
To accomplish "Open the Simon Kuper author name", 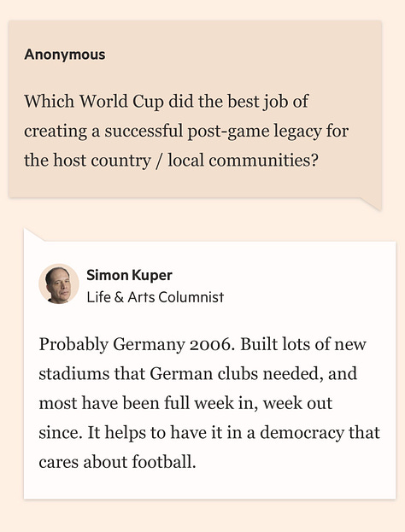I will [x=129, y=275].
